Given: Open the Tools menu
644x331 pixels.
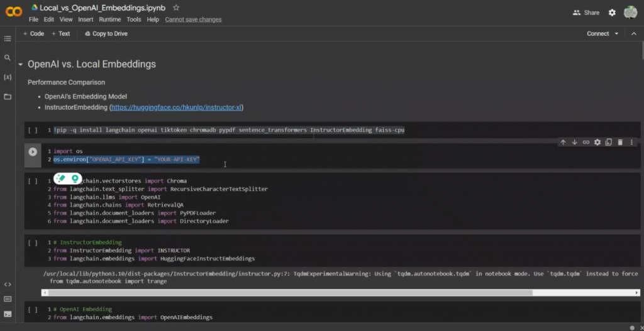Looking at the screenshot, I should click(x=134, y=19).
